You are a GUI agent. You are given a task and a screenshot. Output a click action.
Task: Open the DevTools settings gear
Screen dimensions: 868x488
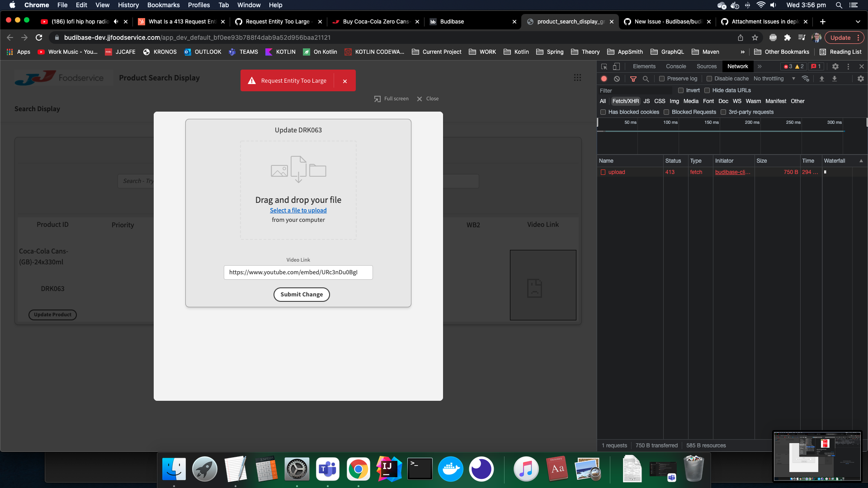[x=835, y=66]
